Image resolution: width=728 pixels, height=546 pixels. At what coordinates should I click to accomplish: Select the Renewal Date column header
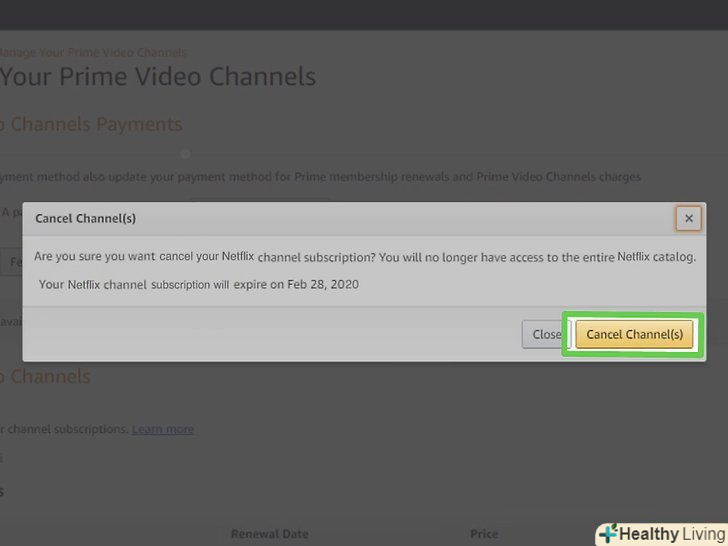click(x=270, y=534)
